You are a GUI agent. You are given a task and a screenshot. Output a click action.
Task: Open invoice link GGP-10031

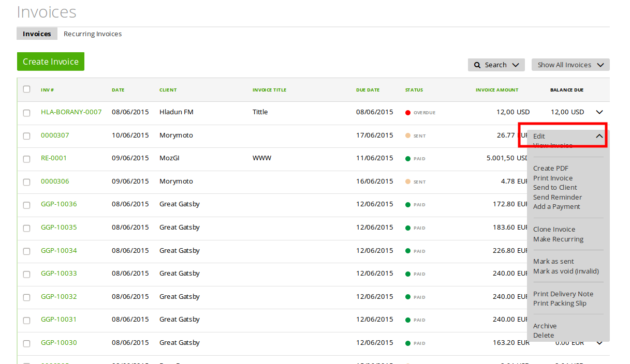click(58, 319)
